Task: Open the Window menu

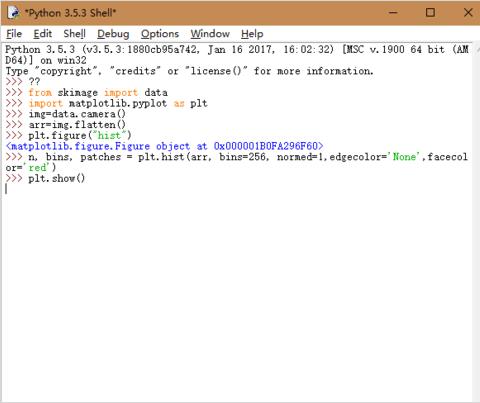Action: pos(210,34)
